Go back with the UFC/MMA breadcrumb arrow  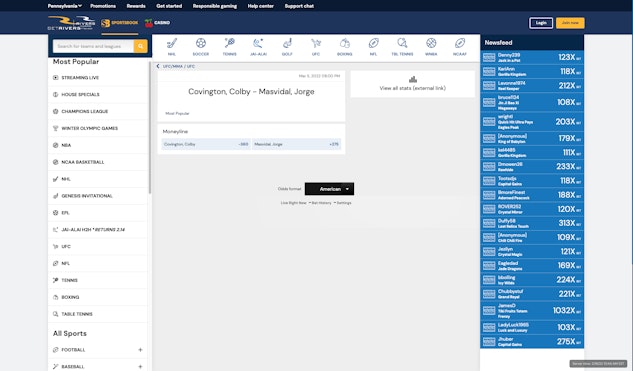(x=158, y=66)
